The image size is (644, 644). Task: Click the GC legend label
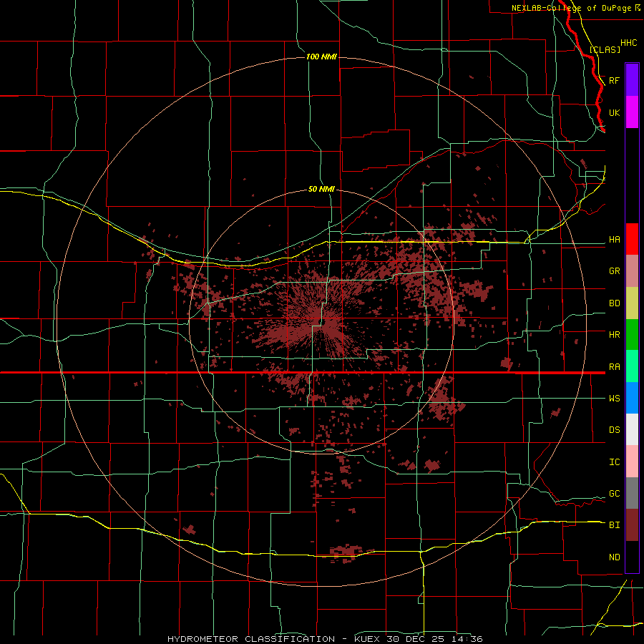click(614, 493)
